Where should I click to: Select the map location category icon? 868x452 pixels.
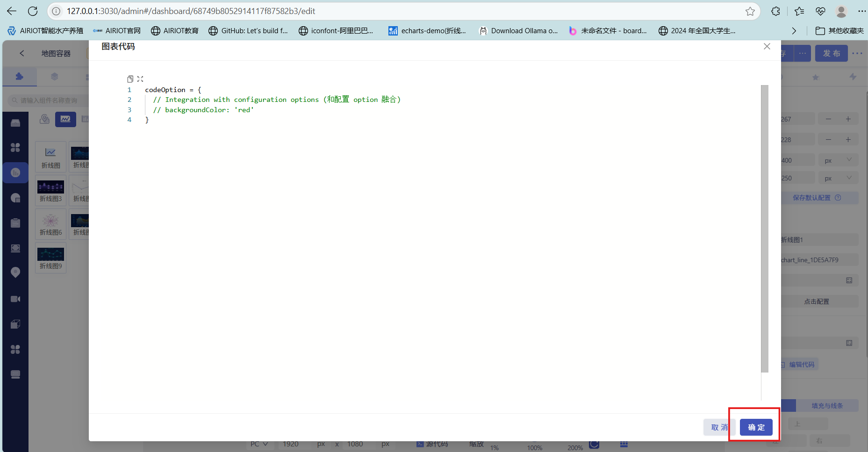point(44,119)
